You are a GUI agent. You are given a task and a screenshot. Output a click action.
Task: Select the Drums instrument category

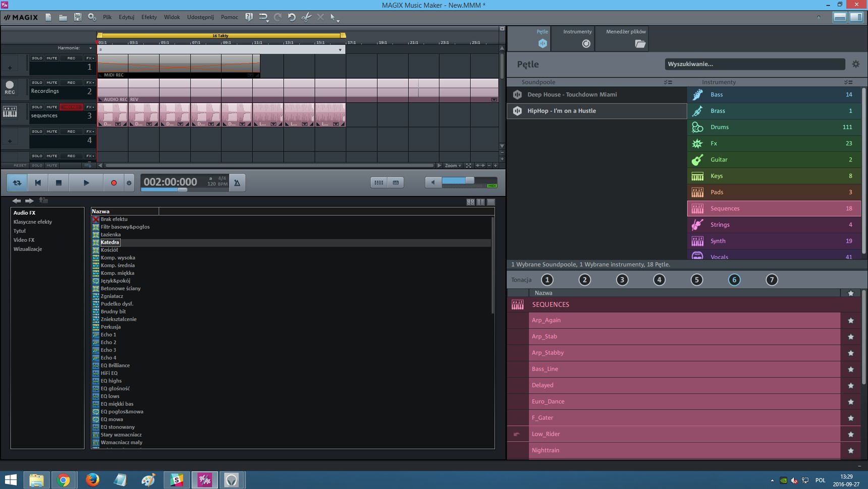tap(774, 127)
